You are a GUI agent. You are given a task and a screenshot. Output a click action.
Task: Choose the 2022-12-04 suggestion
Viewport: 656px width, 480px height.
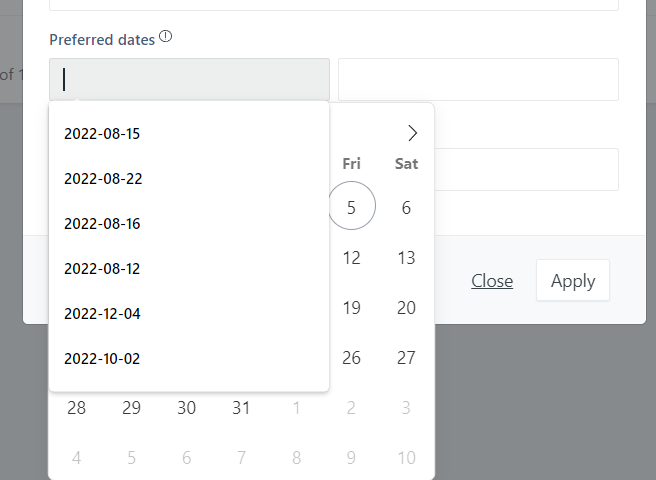[x=189, y=314]
